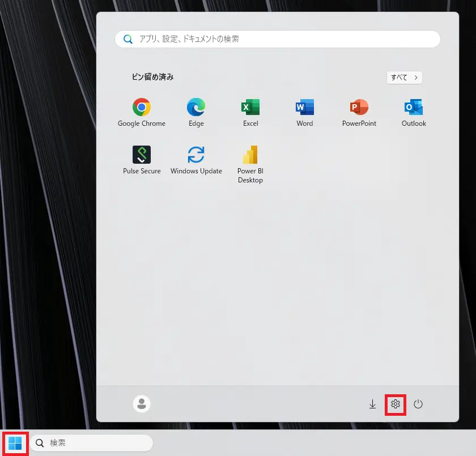Click the Windows Start button on taskbar
The image size is (476, 456).
tap(15, 443)
